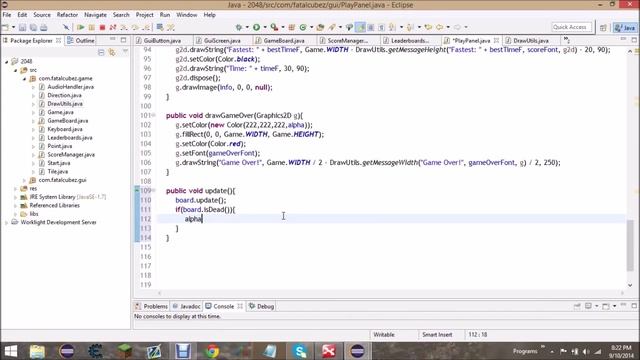Click the New Java Package icon

coord(291,27)
